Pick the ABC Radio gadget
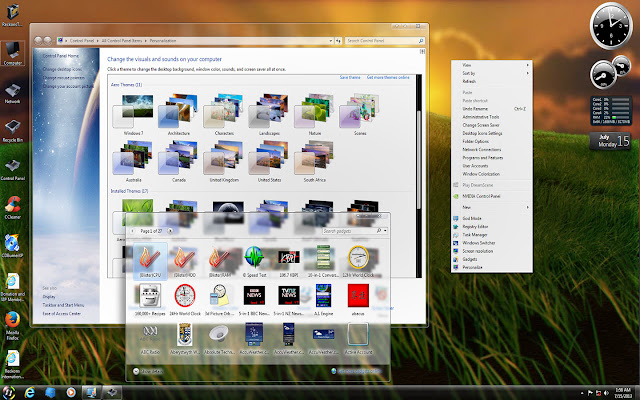This screenshot has height=400, width=640. pos(150,338)
